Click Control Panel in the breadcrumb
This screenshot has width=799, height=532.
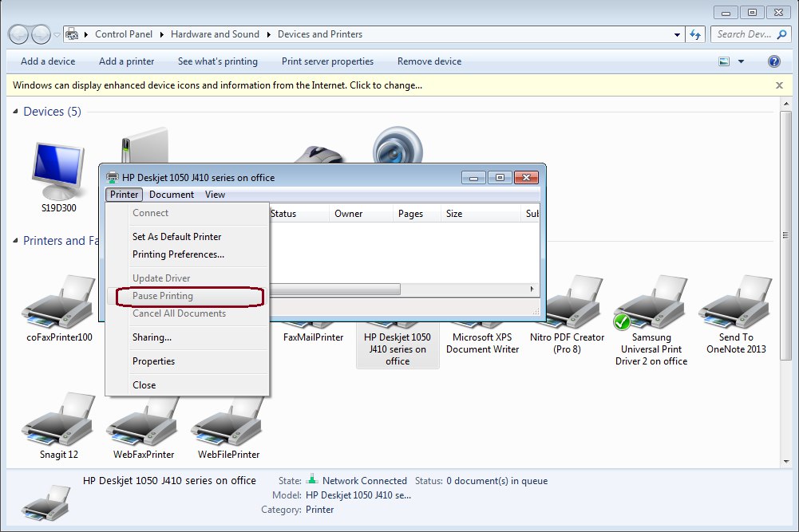(x=123, y=34)
